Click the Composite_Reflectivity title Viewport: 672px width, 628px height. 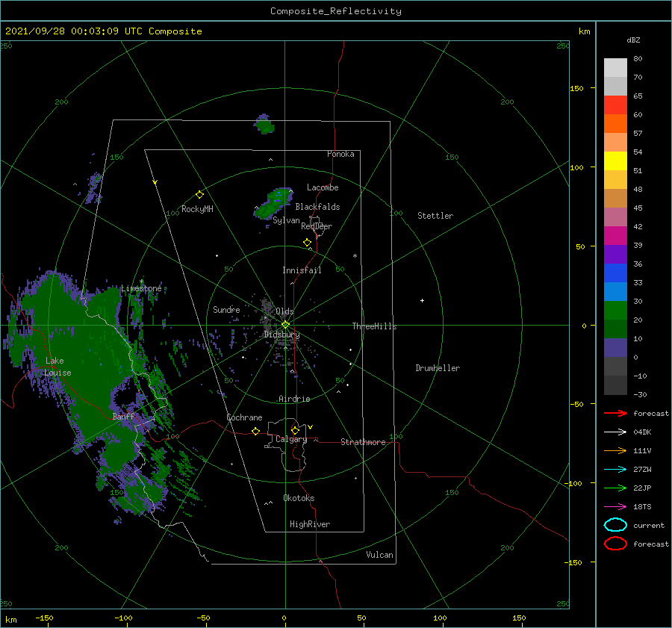coord(336,11)
